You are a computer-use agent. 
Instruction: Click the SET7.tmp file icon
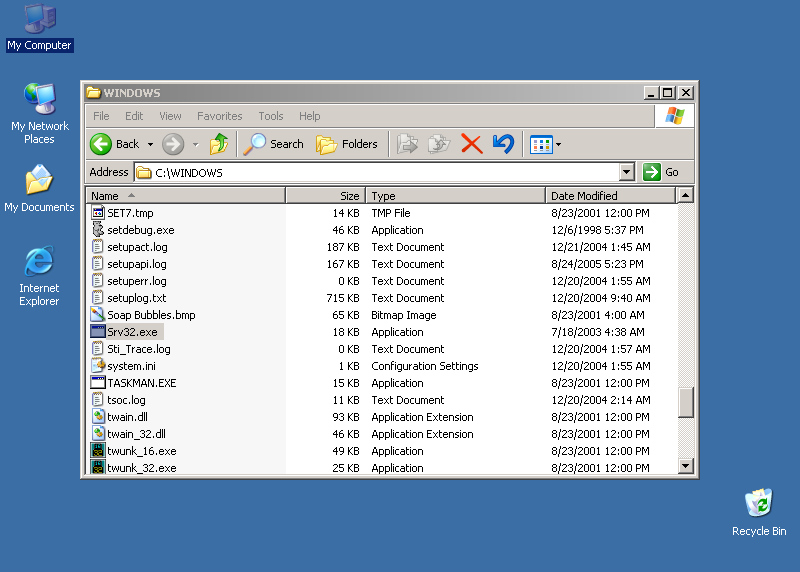click(x=97, y=212)
